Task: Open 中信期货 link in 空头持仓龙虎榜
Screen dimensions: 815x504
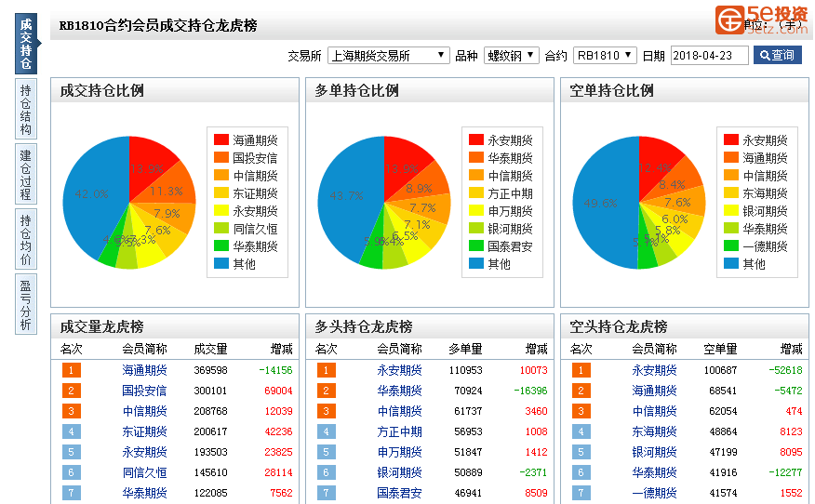Action: 654,411
